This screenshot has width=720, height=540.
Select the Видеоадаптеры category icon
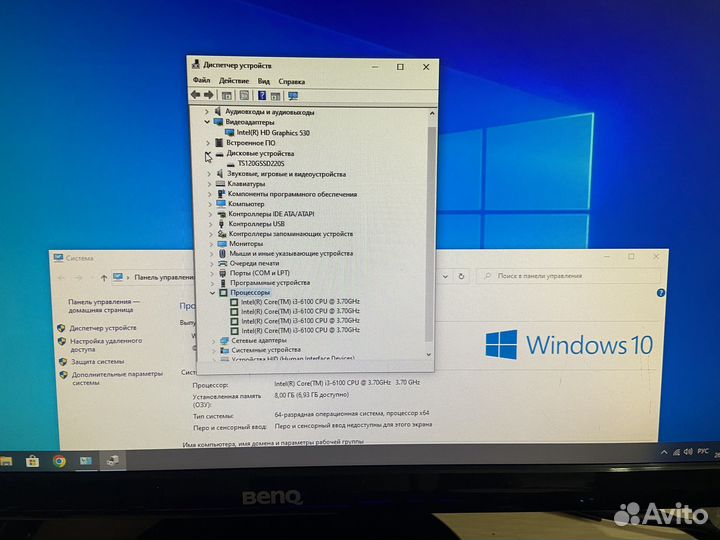coord(218,122)
